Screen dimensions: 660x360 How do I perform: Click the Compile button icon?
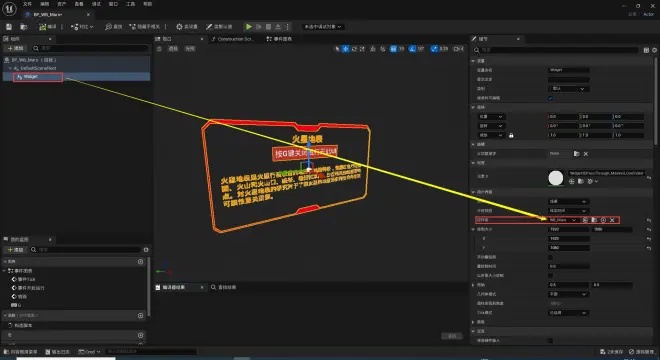[43, 27]
